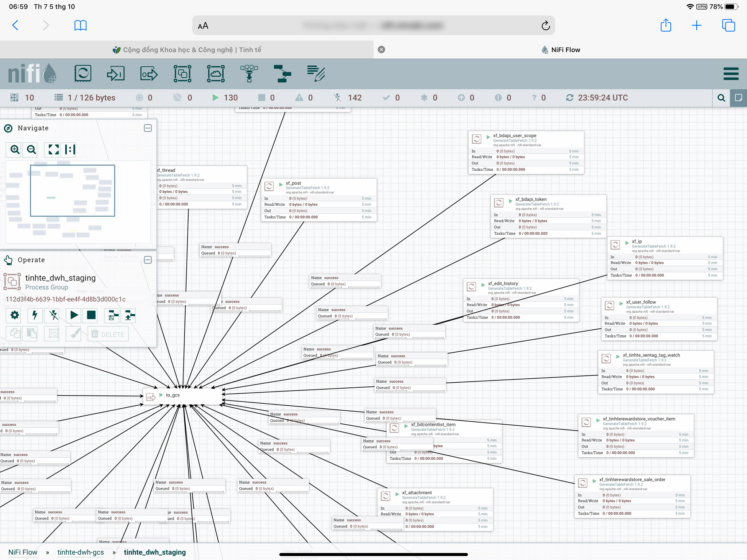
Task: Select tinhte_dwh_staging breadcrumb tab
Action: click(154, 552)
